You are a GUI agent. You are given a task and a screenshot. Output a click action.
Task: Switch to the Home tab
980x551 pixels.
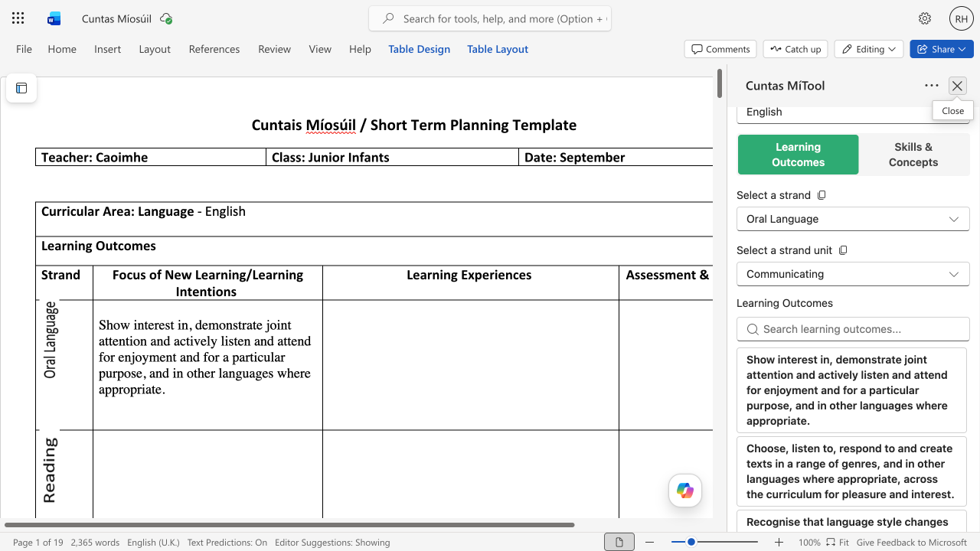[x=62, y=49]
